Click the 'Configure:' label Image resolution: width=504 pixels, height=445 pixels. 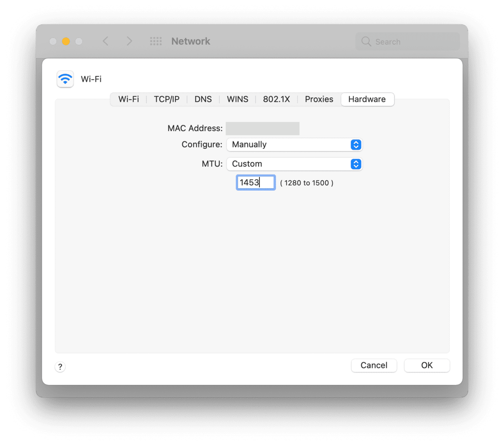(202, 145)
